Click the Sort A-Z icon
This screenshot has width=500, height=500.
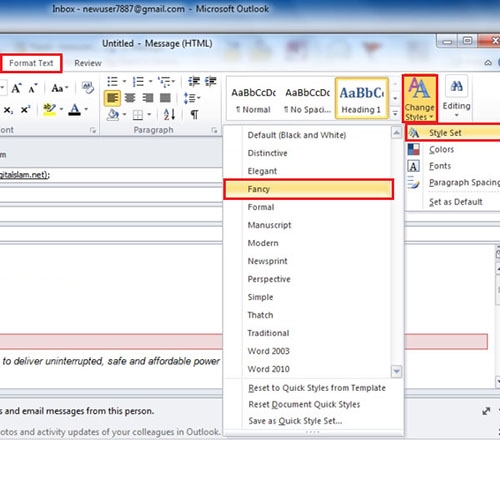coord(169,115)
